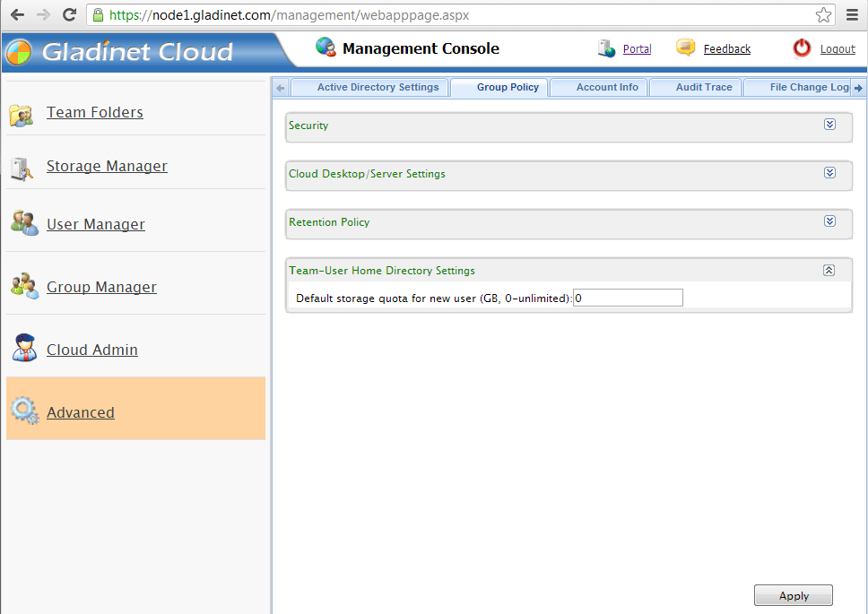
Task: Switch to Active Directory Settings tab
Action: click(369, 88)
